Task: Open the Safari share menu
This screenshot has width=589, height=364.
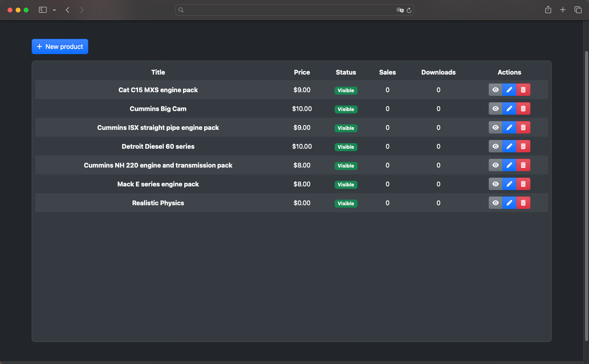Action: click(548, 10)
